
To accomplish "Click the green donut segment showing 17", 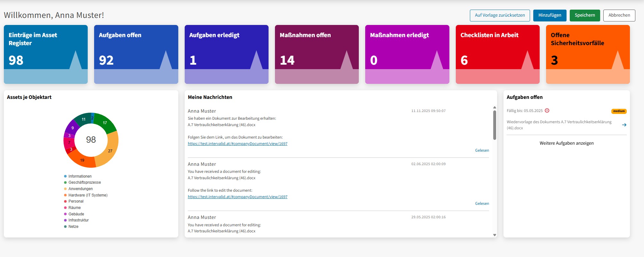I will point(105,123).
